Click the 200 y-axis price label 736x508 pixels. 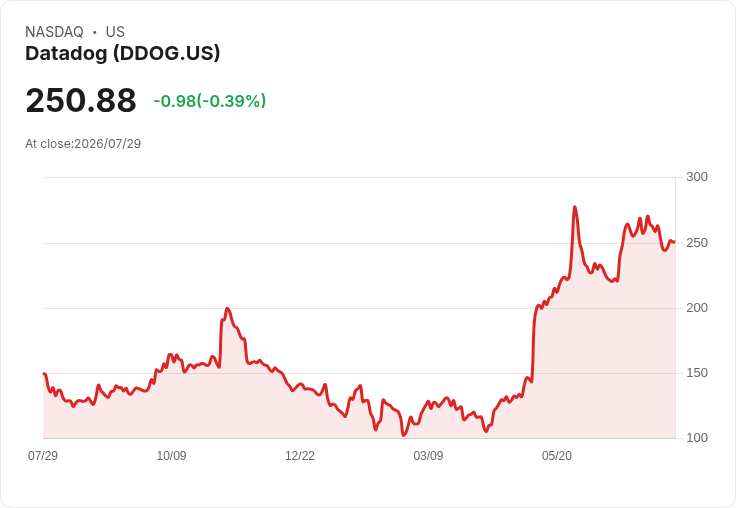697,308
